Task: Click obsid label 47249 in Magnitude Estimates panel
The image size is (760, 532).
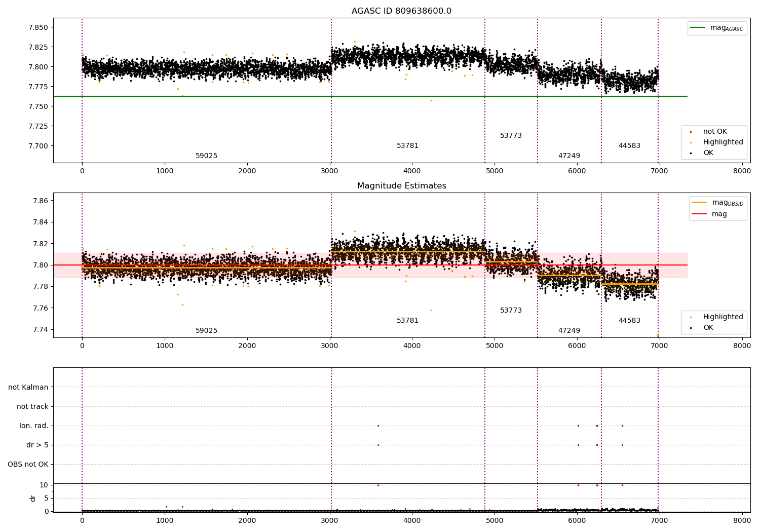Action: point(569,331)
